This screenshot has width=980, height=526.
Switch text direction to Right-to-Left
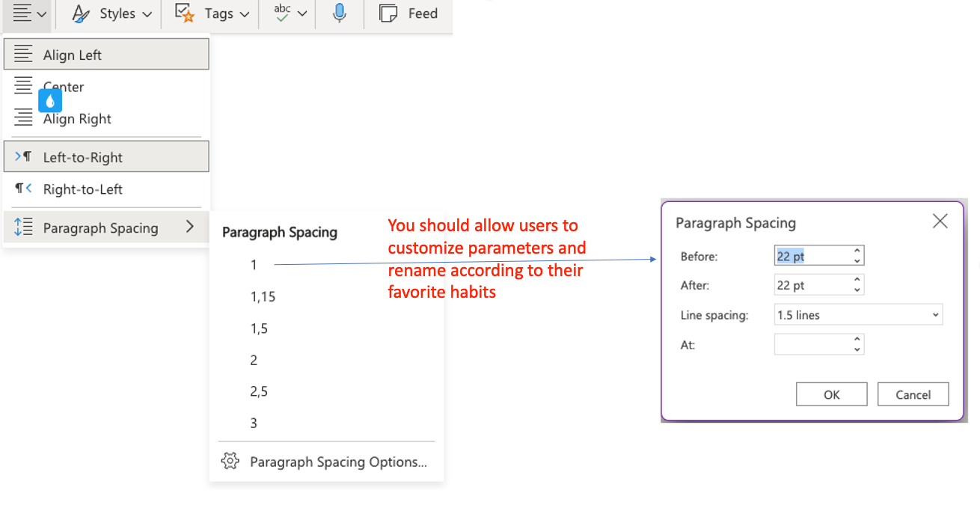pos(106,189)
